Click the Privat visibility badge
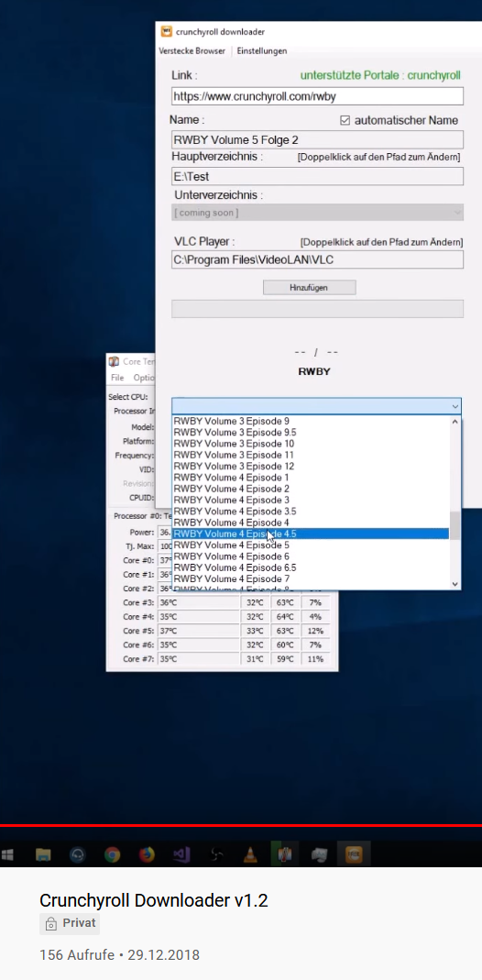Screen dimensions: 482x980 pyautogui.click(x=70, y=923)
